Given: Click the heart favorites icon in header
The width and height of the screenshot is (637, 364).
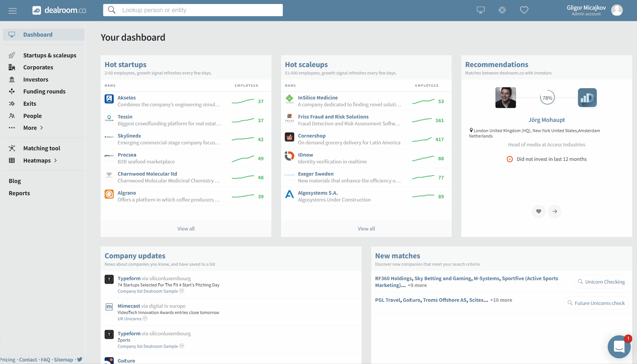Looking at the screenshot, I should [x=524, y=10].
